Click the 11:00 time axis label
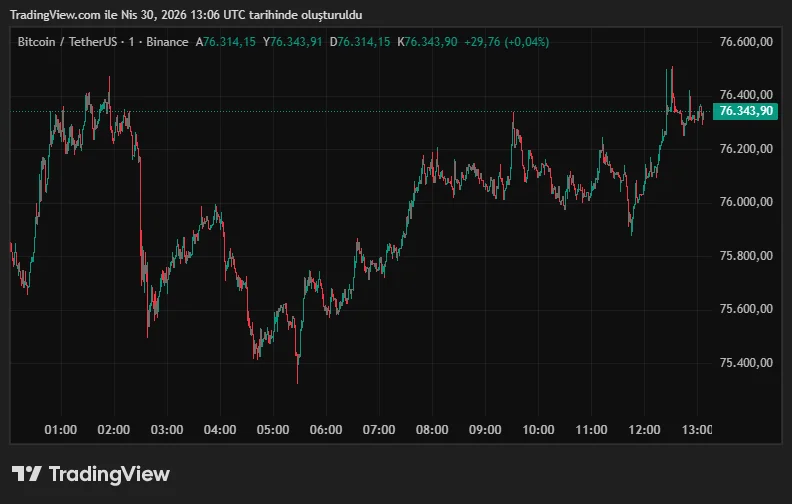Viewport: 792px width, 504px height. 591,430
